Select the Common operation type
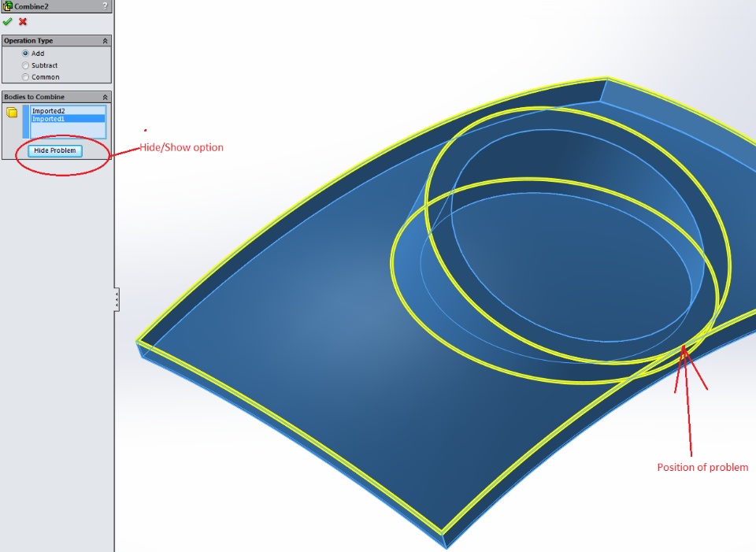This screenshot has width=756, height=552. point(25,77)
